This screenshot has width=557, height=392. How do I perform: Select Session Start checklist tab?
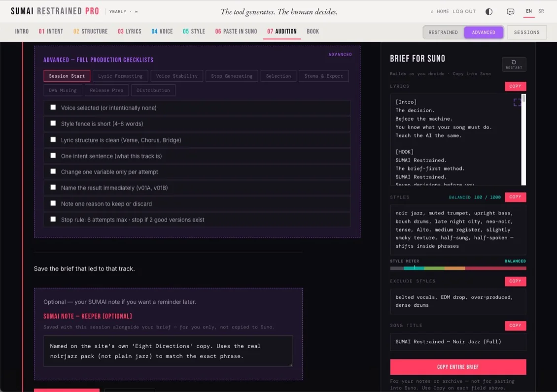pos(67,76)
